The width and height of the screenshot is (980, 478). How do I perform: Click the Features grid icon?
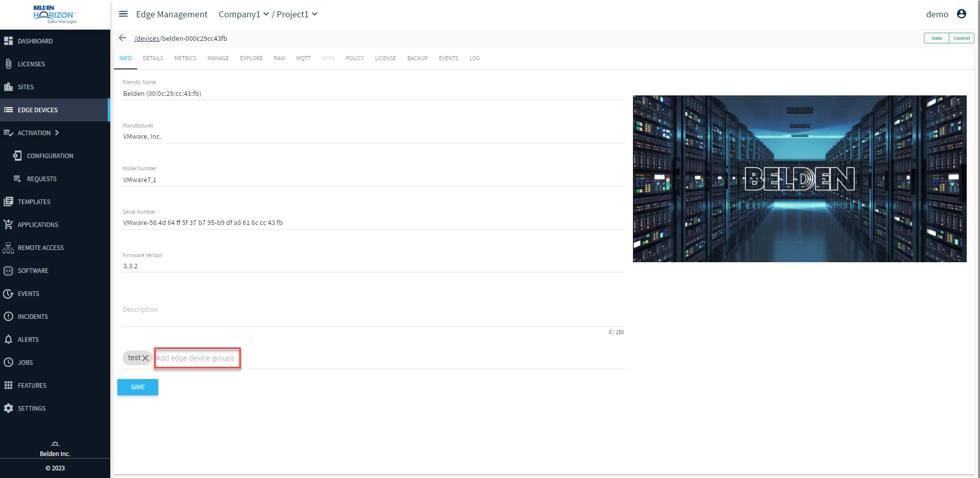pyautogui.click(x=8, y=385)
